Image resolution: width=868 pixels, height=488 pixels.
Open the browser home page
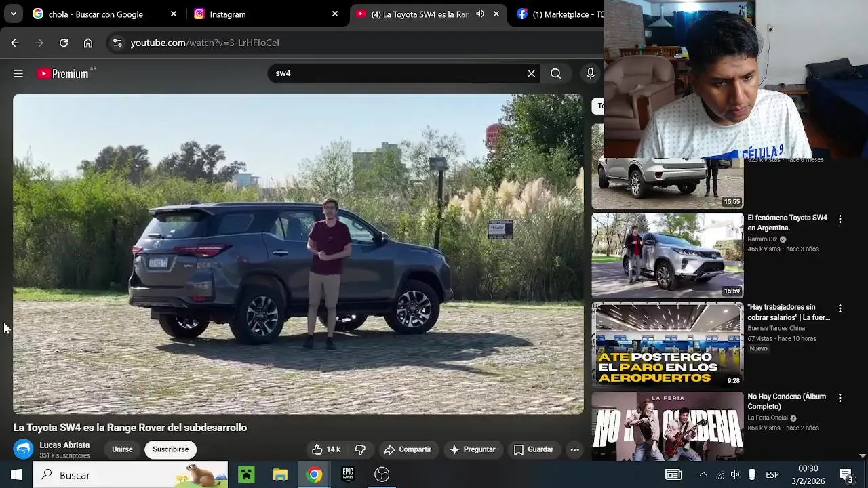[x=88, y=43]
